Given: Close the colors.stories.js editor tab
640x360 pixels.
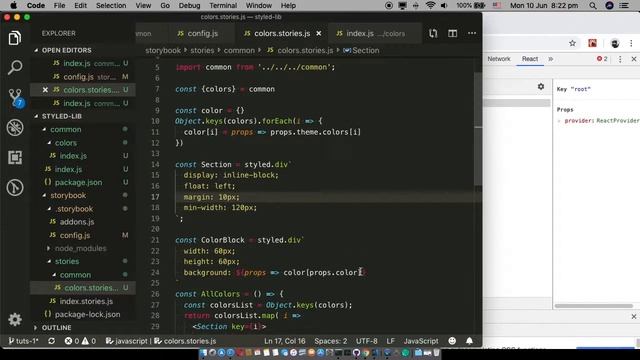Looking at the screenshot, I should pyautogui.click(x=319, y=33).
